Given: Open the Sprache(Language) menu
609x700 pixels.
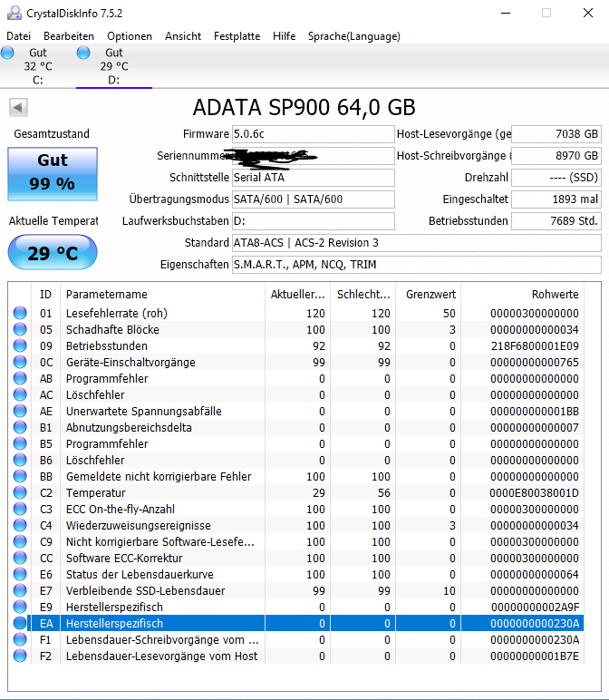Looking at the screenshot, I should 353,36.
